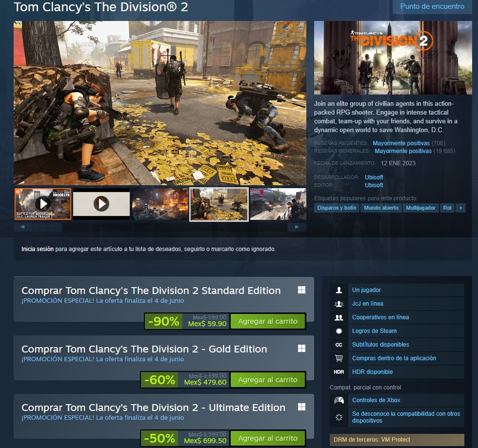Click the Division 2 header capsule image
Viewport: 478px width, 448px height.
[393, 58]
